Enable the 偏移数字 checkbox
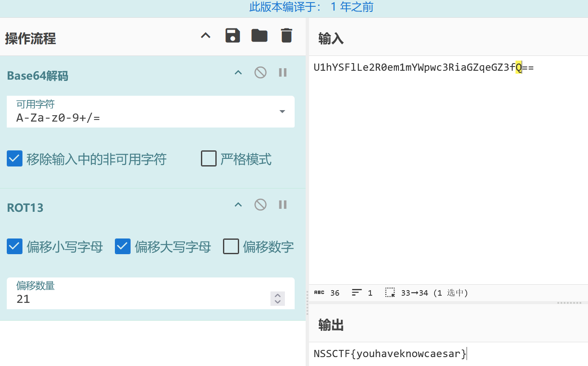The height and width of the screenshot is (366, 588). click(231, 246)
